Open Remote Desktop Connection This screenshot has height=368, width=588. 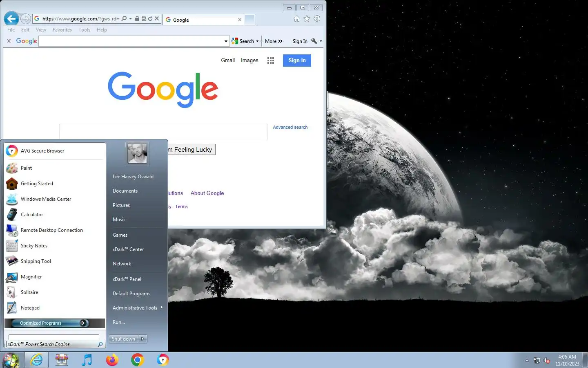pos(55,230)
